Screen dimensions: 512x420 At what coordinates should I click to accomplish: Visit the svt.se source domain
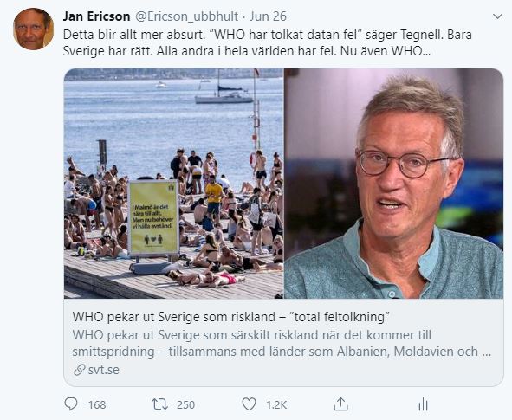coord(103,370)
